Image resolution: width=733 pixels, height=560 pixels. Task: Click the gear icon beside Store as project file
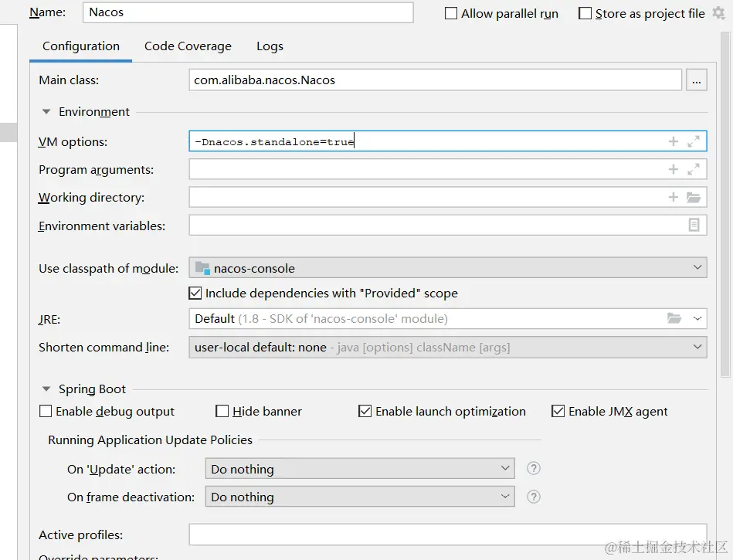pyautogui.click(x=719, y=13)
